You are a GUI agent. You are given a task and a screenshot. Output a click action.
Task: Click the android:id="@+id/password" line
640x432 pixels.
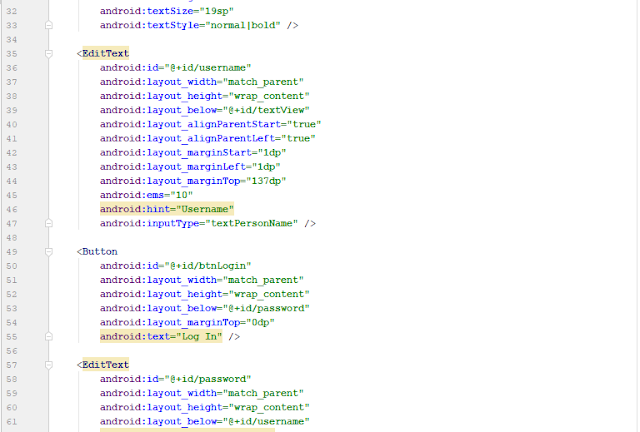175,379
